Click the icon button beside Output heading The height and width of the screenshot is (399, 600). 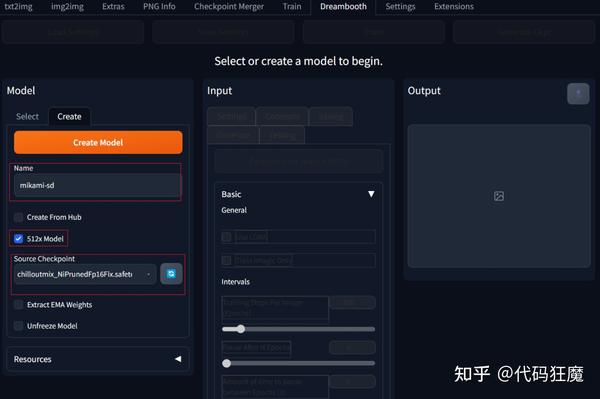[578, 93]
